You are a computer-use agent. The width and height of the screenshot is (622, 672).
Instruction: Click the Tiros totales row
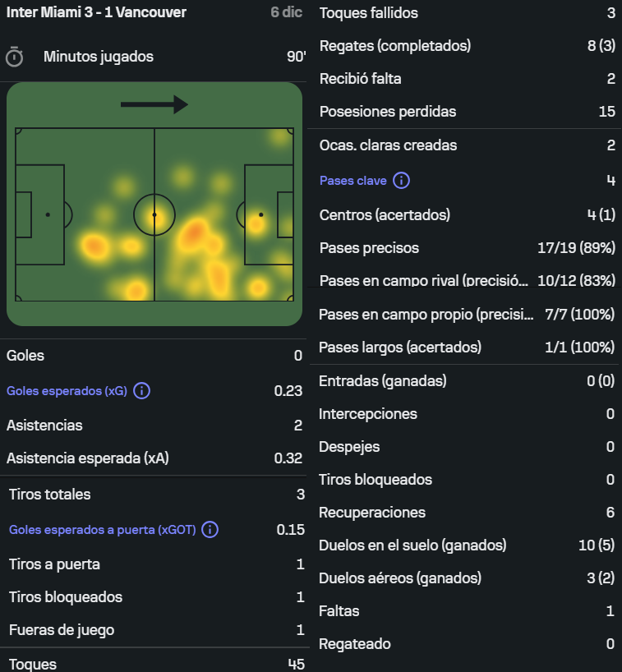tap(154, 495)
